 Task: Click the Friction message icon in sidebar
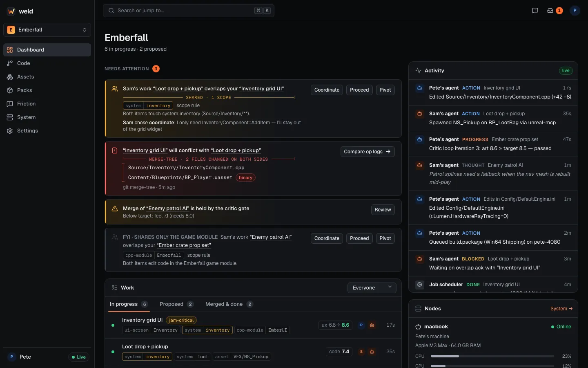10,104
